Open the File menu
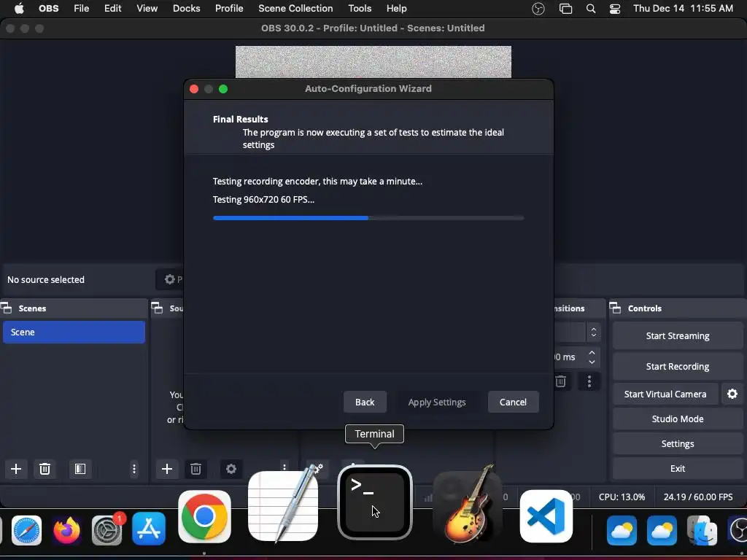Viewport: 747px width, 560px height. pos(82,9)
